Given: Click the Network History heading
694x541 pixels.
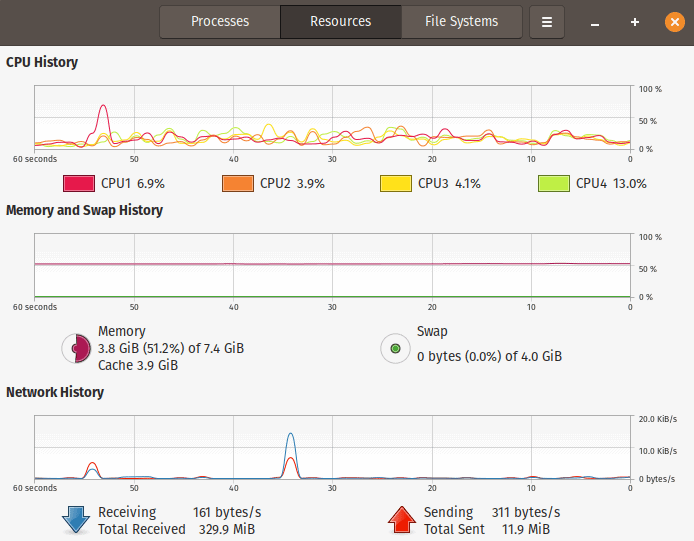Looking at the screenshot, I should (x=55, y=392).
